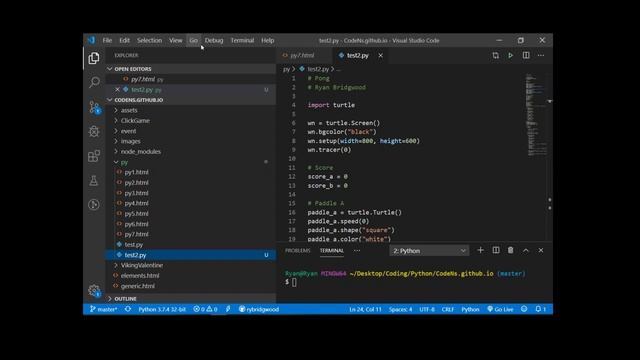Kill terminal with trash icon

[x=510, y=250]
